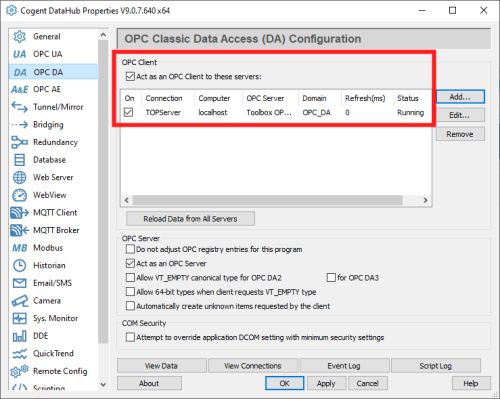Viewport: 500px width, 399px height.
Task: Select the TOPServer connection name cell
Action: [x=163, y=113]
